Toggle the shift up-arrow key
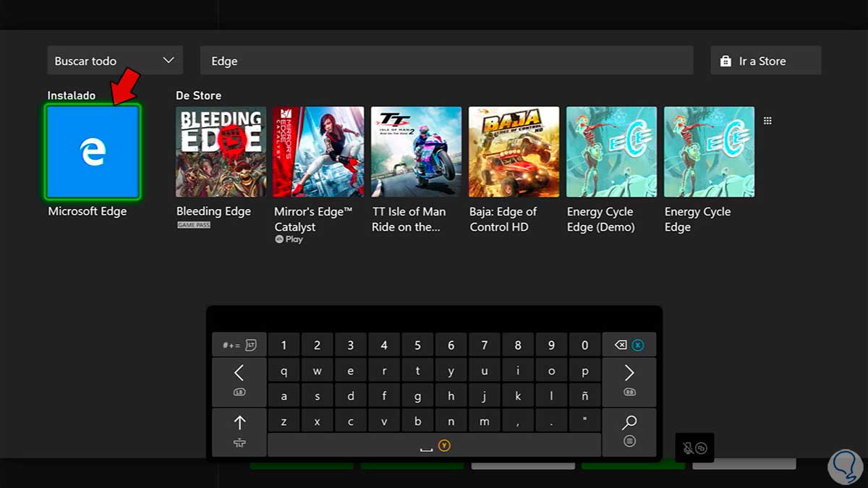 [x=239, y=432]
